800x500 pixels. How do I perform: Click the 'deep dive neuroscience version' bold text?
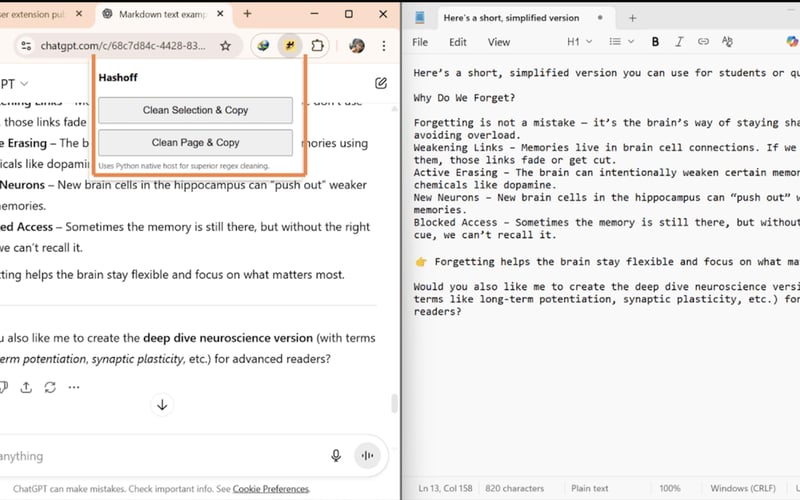[228, 338]
